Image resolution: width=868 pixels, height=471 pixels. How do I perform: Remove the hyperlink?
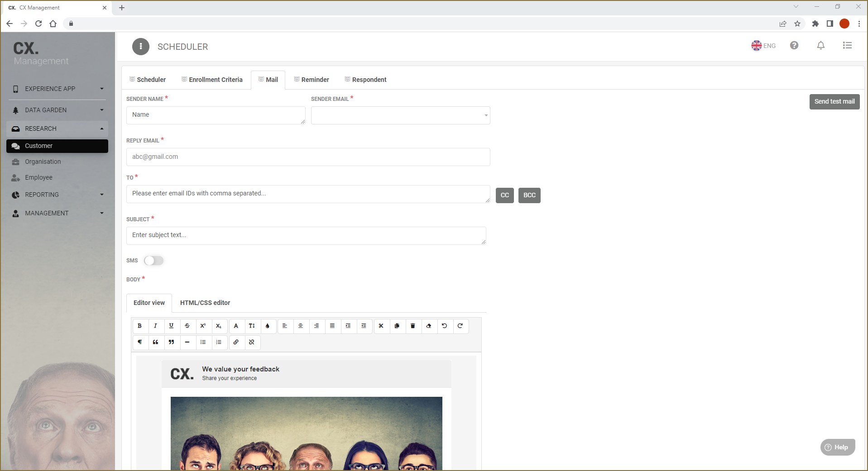252,342
